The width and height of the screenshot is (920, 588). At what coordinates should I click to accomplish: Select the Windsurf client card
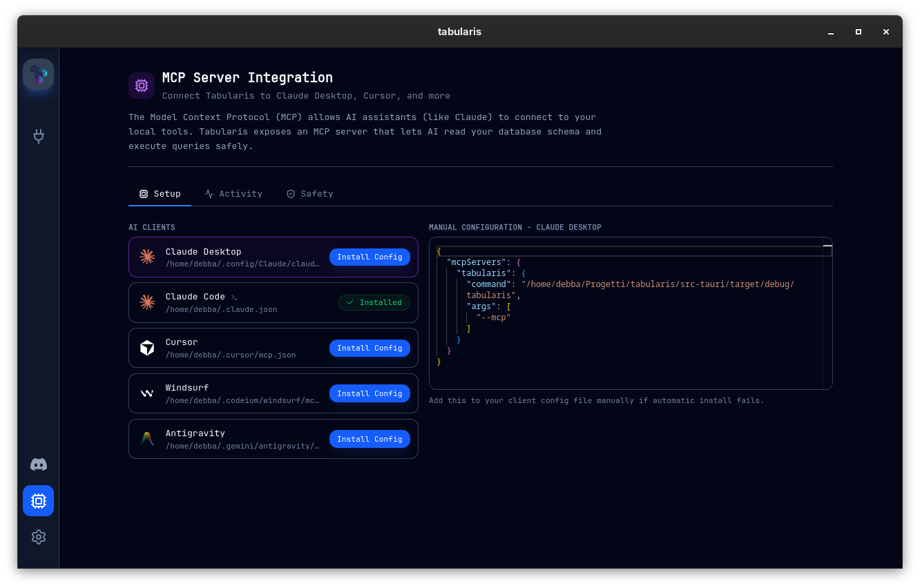(x=274, y=393)
